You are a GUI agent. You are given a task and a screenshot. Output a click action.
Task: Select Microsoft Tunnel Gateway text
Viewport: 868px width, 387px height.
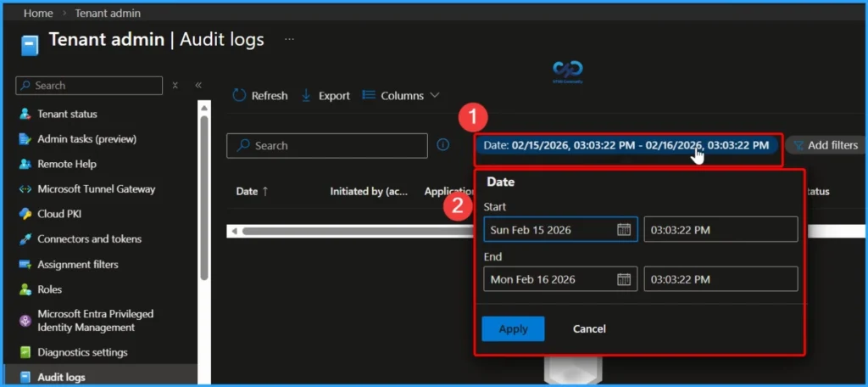[x=97, y=189]
